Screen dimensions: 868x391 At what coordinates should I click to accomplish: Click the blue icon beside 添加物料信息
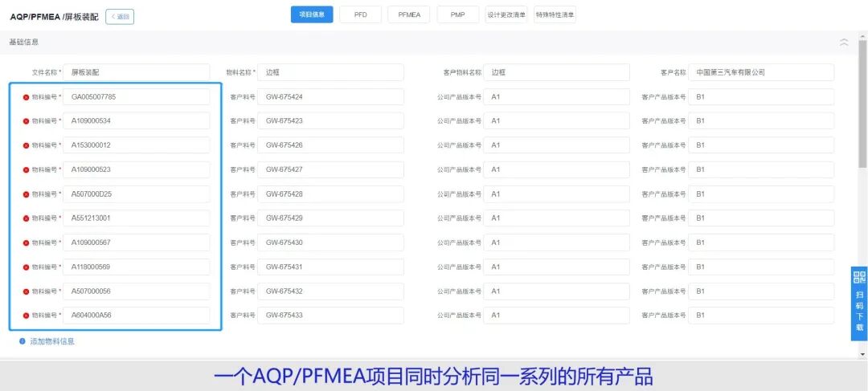click(23, 341)
